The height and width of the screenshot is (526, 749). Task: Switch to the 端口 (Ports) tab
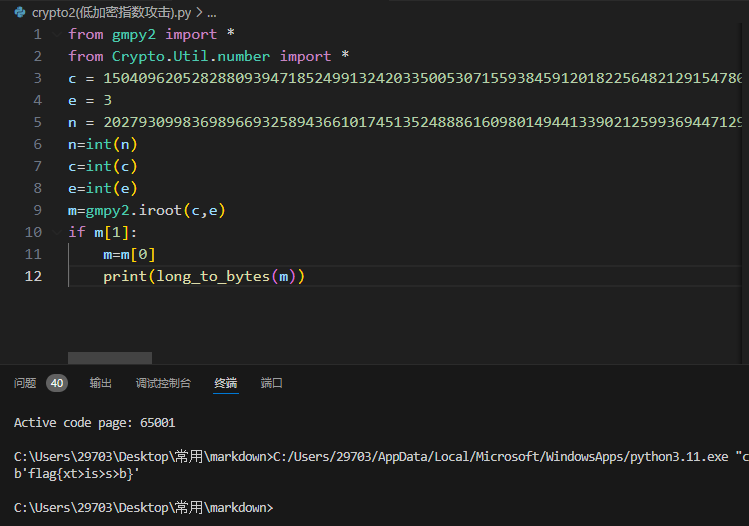(x=272, y=383)
